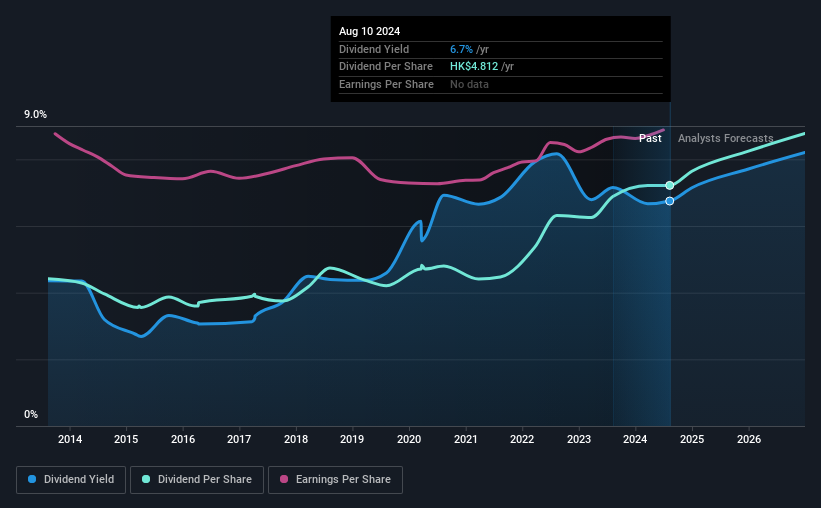Click the 2023 x-axis year label

click(579, 439)
